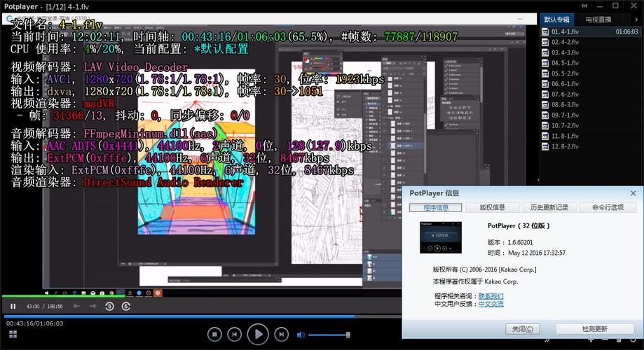Pause the embedded video with the pause icon
Viewport: 644px width, 350px height.
[x=13, y=306]
